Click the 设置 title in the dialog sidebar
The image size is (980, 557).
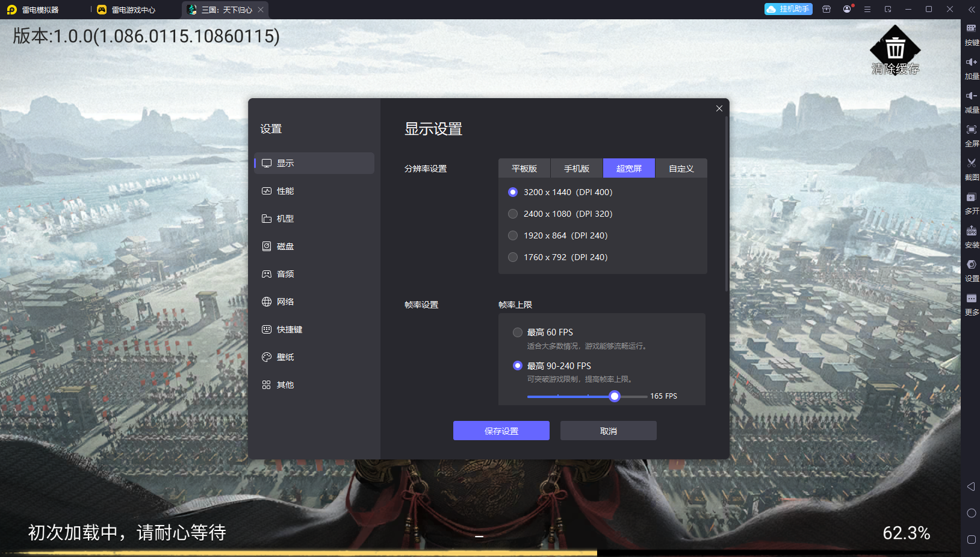coord(271,129)
